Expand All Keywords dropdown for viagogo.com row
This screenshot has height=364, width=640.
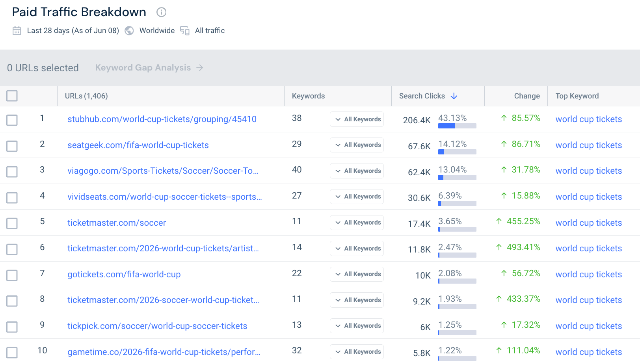tap(357, 171)
